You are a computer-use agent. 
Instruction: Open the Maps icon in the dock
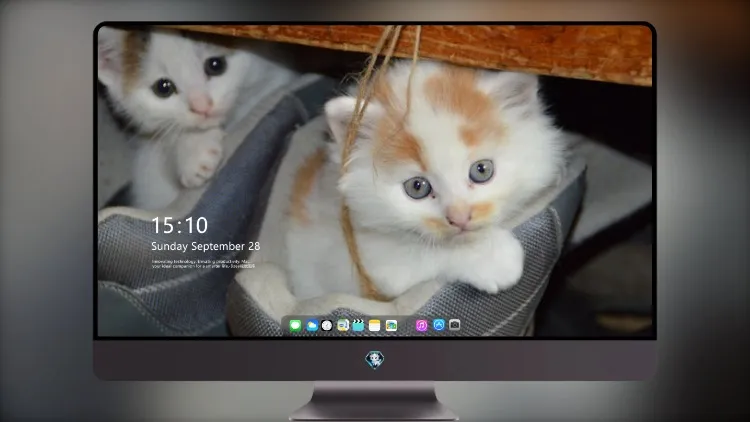(342, 326)
